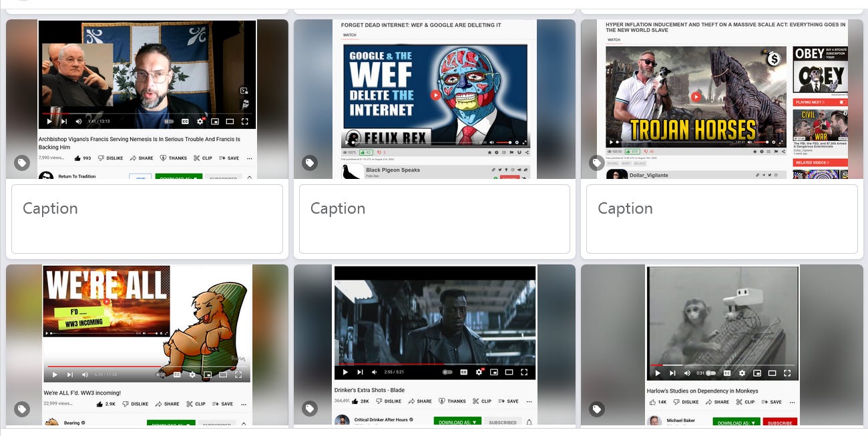868x436 pixels.
Task: Click CC captions icon in Blade player
Action: click(463, 372)
